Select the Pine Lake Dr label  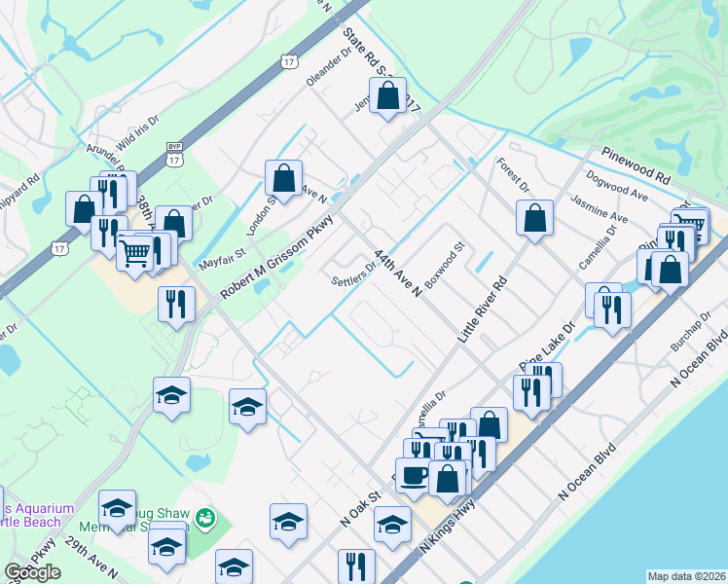click(x=547, y=347)
